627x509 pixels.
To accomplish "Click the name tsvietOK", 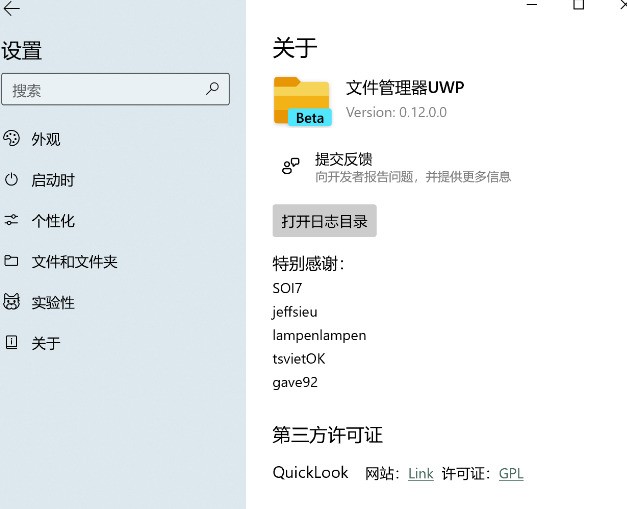I will (x=299, y=359).
